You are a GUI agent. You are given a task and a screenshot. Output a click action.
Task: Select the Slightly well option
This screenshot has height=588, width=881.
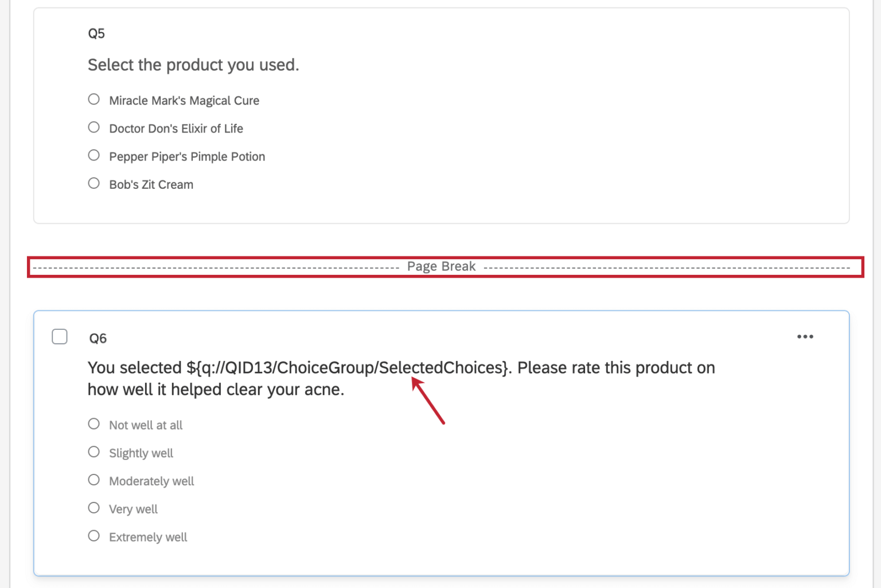pyautogui.click(x=93, y=451)
